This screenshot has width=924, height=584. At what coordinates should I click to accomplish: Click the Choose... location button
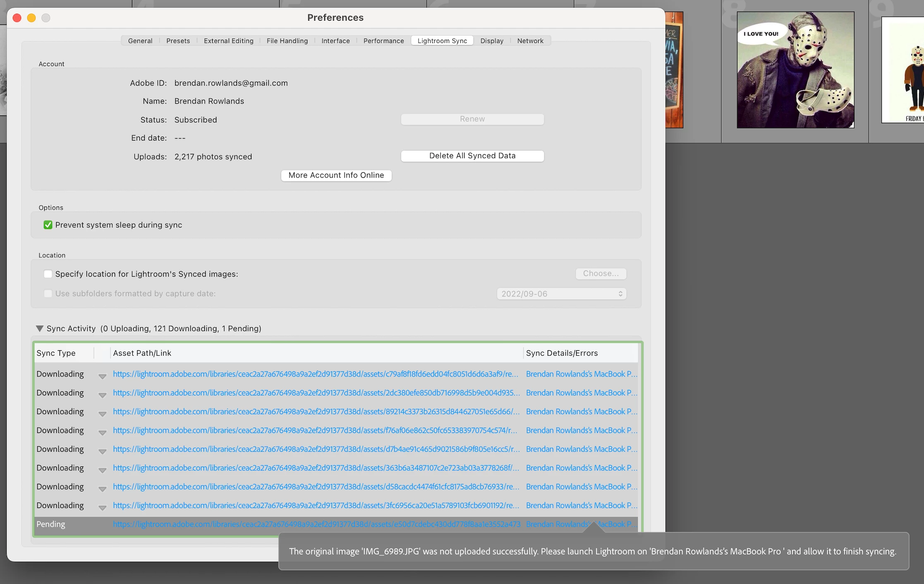coord(601,273)
